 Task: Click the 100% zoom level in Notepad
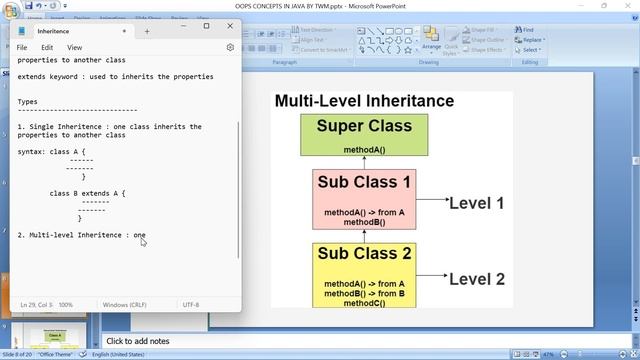pyautogui.click(x=66, y=304)
